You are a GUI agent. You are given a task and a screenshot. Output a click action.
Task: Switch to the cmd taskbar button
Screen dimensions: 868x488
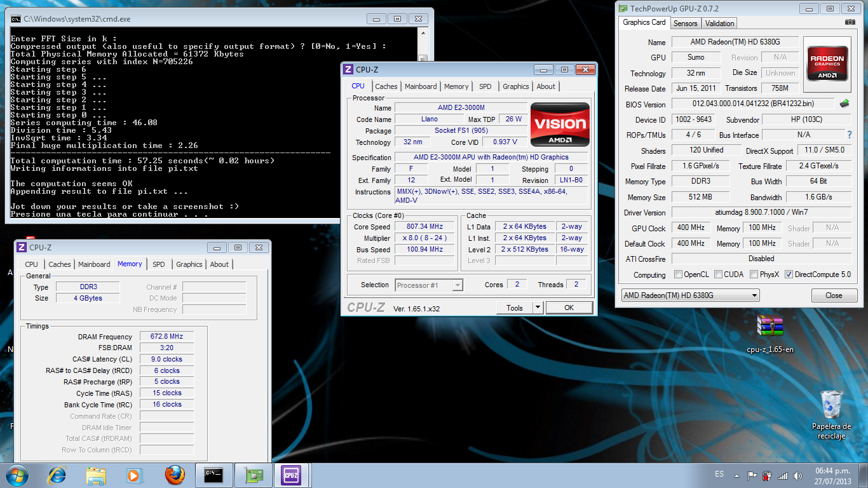point(214,475)
